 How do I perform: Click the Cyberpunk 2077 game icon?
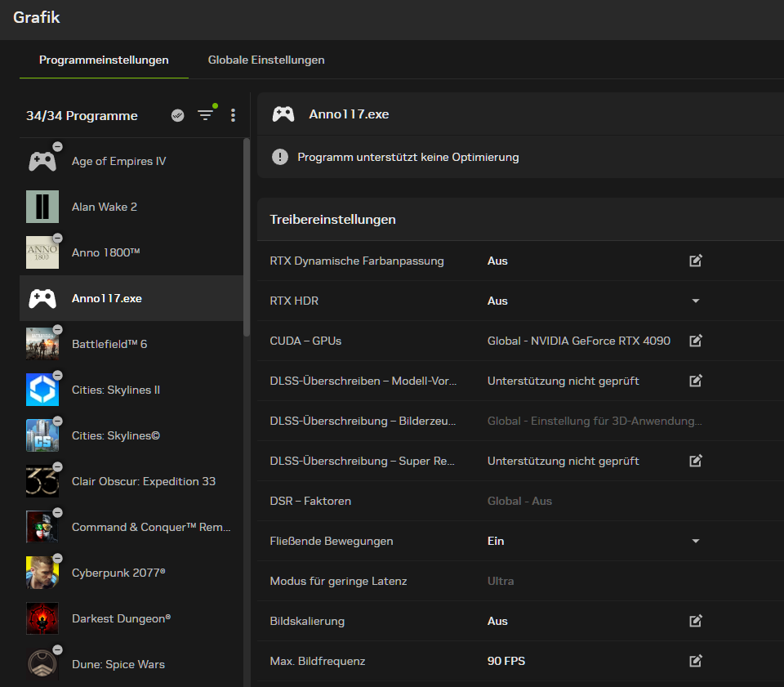pos(42,573)
